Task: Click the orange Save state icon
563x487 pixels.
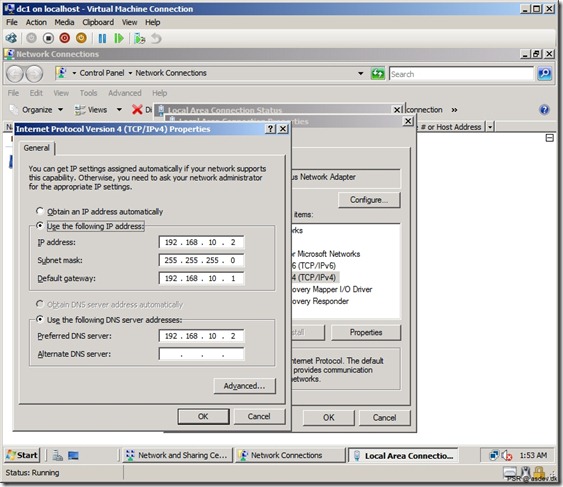Action: click(82, 38)
